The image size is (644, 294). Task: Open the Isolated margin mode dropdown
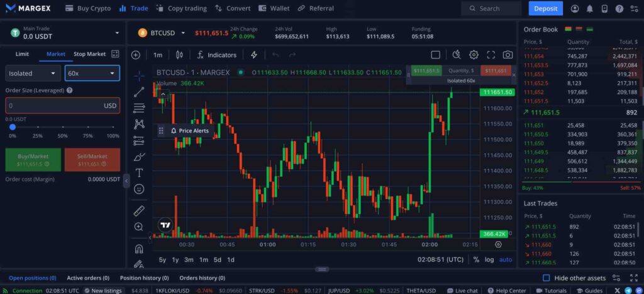click(33, 73)
